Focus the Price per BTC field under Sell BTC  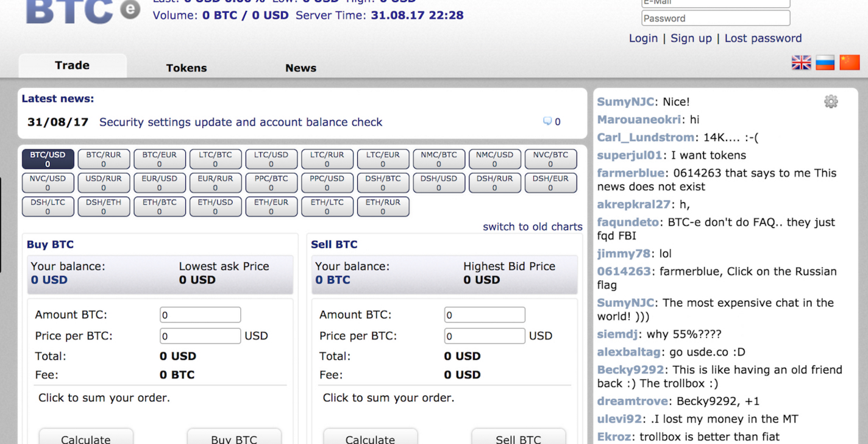click(x=485, y=336)
